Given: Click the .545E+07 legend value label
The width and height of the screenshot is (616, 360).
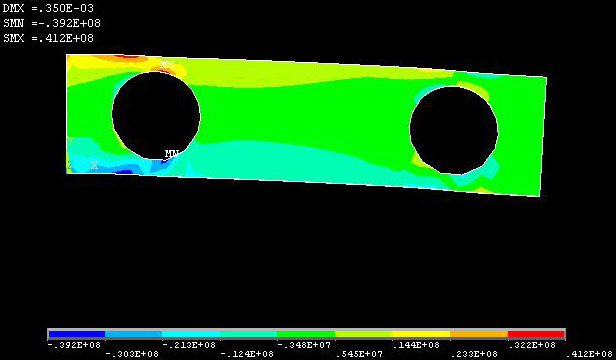Looking at the screenshot, I should (359, 354).
